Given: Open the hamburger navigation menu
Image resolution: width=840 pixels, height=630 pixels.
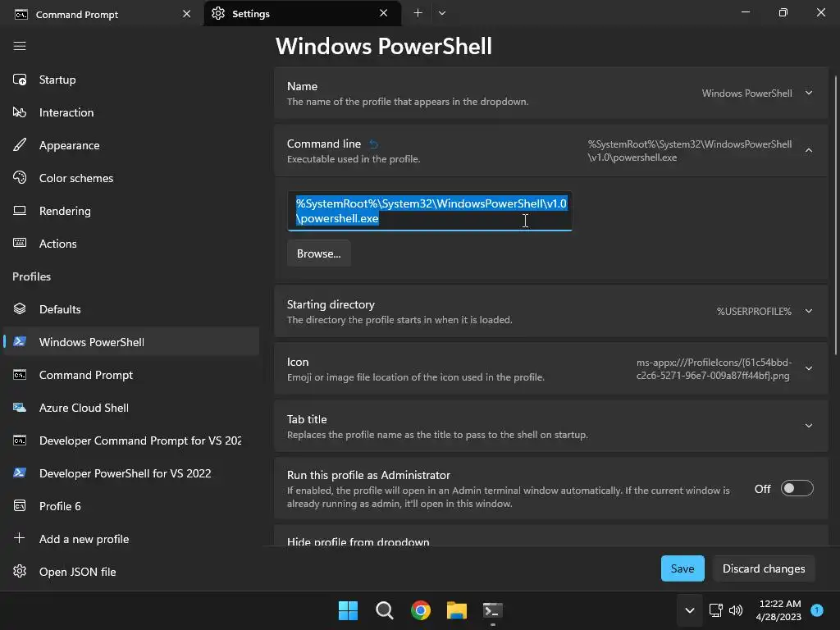Looking at the screenshot, I should 20,46.
